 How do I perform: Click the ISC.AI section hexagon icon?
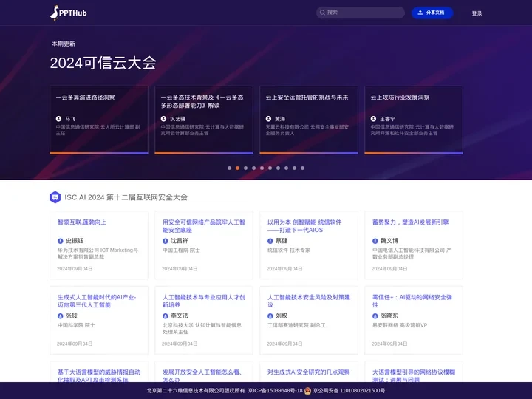coord(55,197)
